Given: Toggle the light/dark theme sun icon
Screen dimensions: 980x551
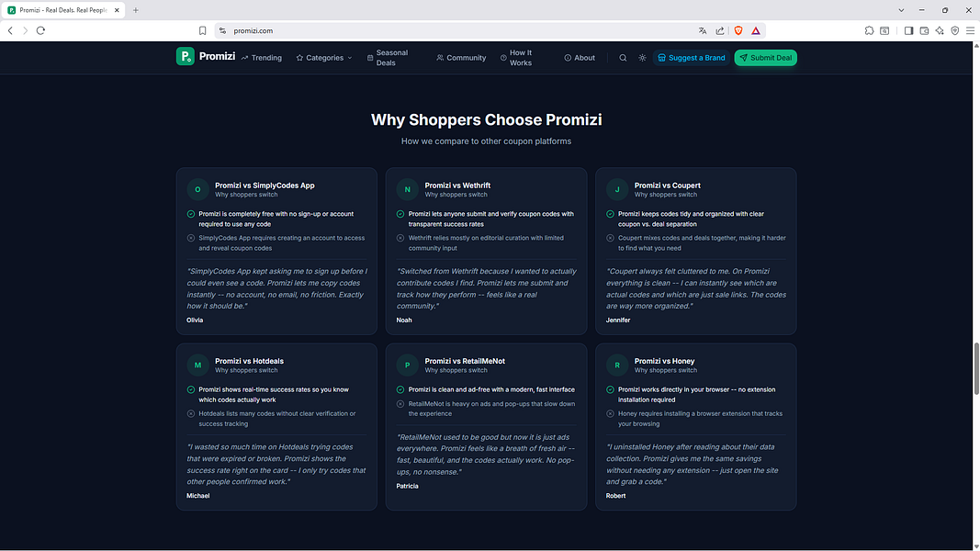Looking at the screenshot, I should tap(642, 58).
